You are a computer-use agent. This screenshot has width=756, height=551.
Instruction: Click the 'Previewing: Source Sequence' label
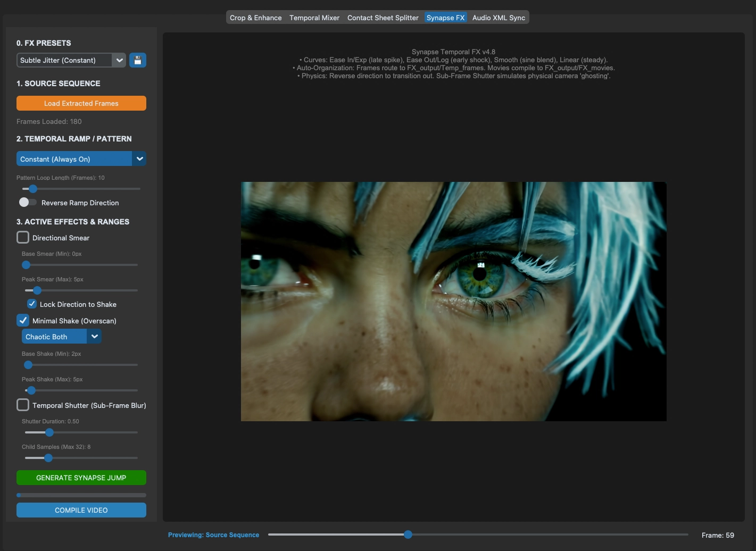[x=214, y=535]
